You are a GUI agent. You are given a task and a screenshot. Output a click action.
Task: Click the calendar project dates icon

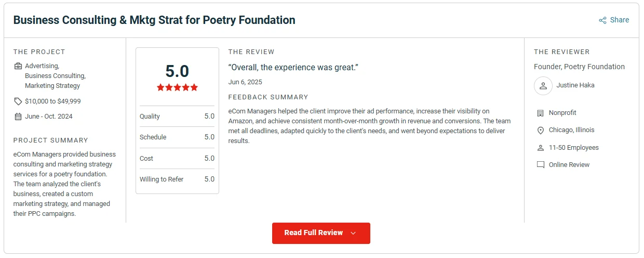[18, 117]
